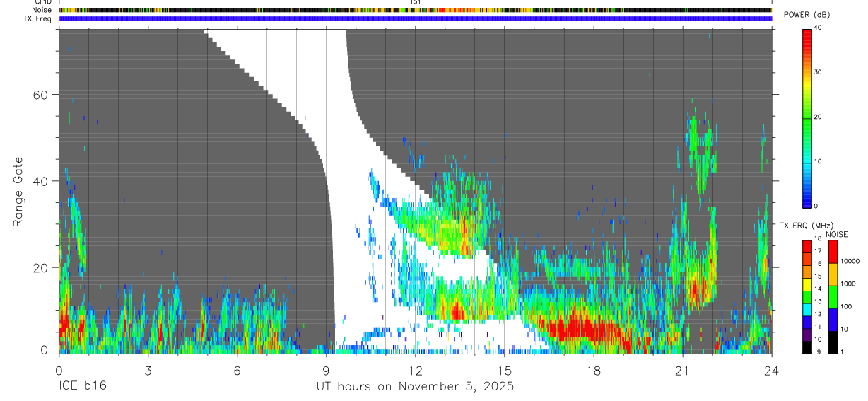The height and width of the screenshot is (401, 868).
Task: Click the '24' hour tick label
Action: (x=772, y=370)
